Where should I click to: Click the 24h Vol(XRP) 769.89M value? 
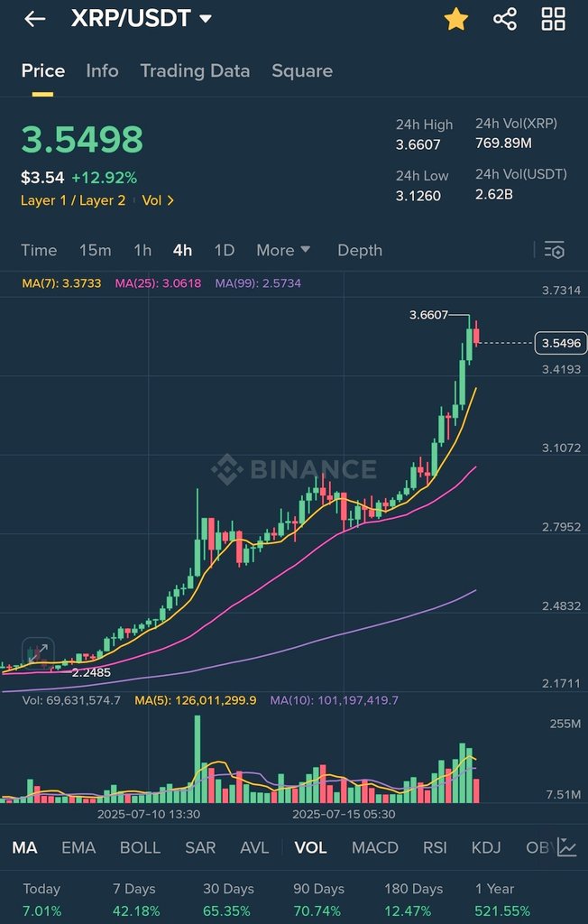[x=503, y=143]
